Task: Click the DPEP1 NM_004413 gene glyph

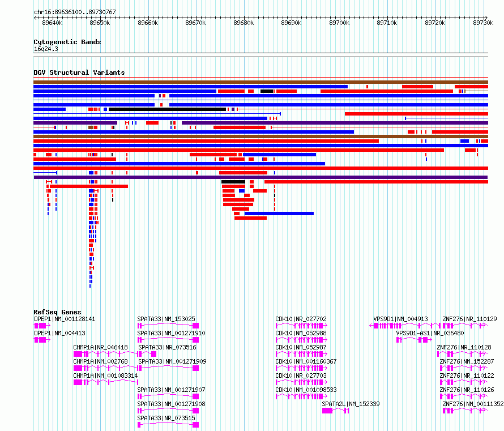Action: pyautogui.click(x=42, y=340)
